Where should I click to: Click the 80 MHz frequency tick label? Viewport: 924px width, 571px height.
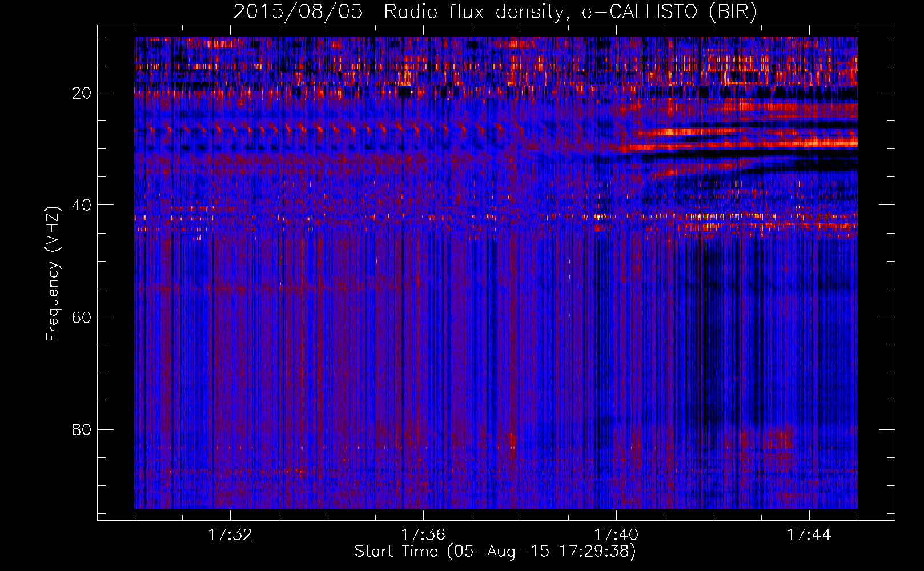pos(82,429)
